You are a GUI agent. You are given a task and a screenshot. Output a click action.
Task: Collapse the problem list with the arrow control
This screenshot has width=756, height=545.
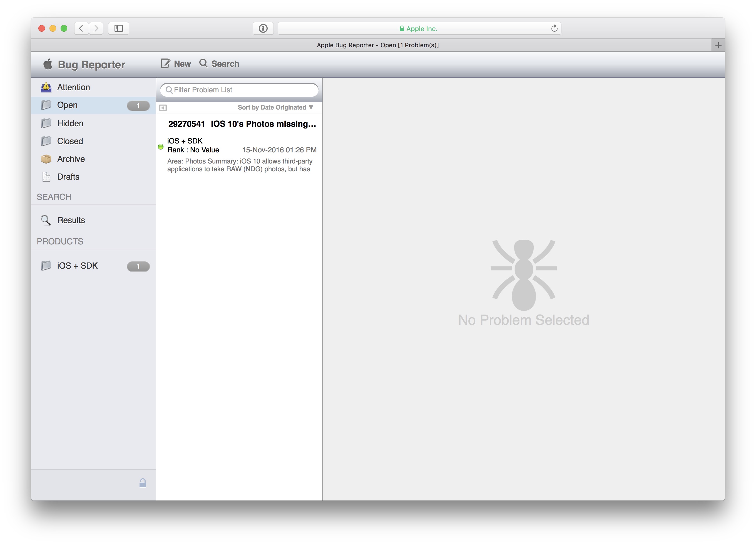pyautogui.click(x=163, y=107)
